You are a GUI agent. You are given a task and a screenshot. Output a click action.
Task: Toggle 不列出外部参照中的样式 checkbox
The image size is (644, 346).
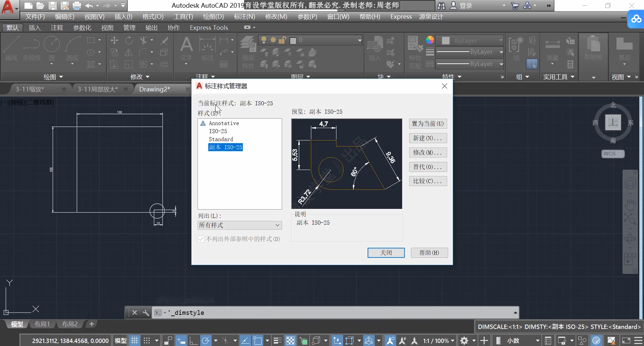[x=201, y=239]
